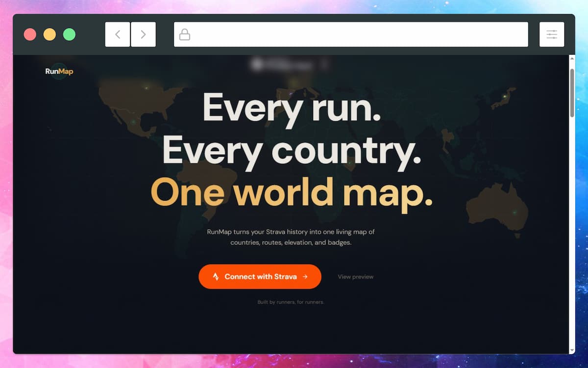Viewport: 588px width, 368px height.
Task: Click the red close window button
Action: click(x=30, y=34)
